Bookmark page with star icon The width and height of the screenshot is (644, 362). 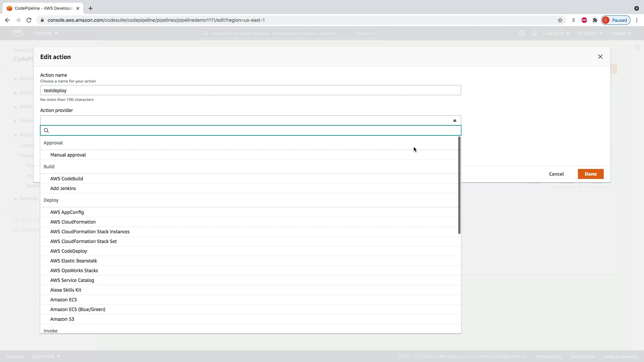(560, 20)
